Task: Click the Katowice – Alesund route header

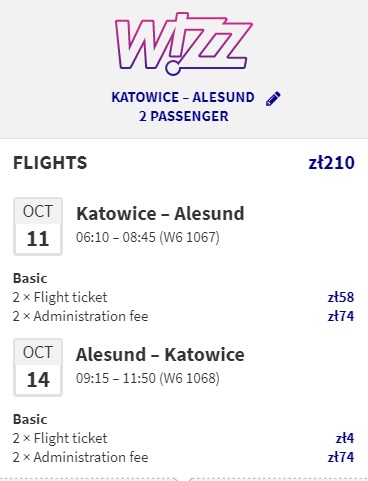Action: point(183,97)
